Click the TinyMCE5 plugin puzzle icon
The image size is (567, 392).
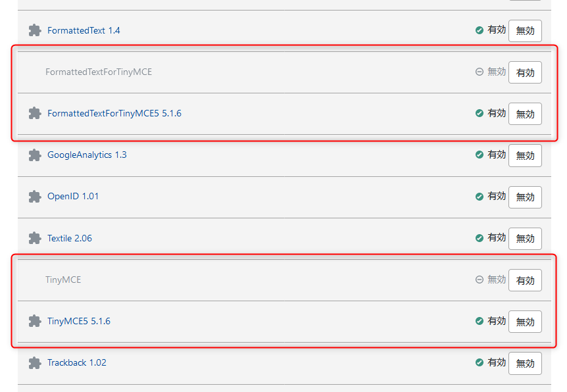pos(35,321)
